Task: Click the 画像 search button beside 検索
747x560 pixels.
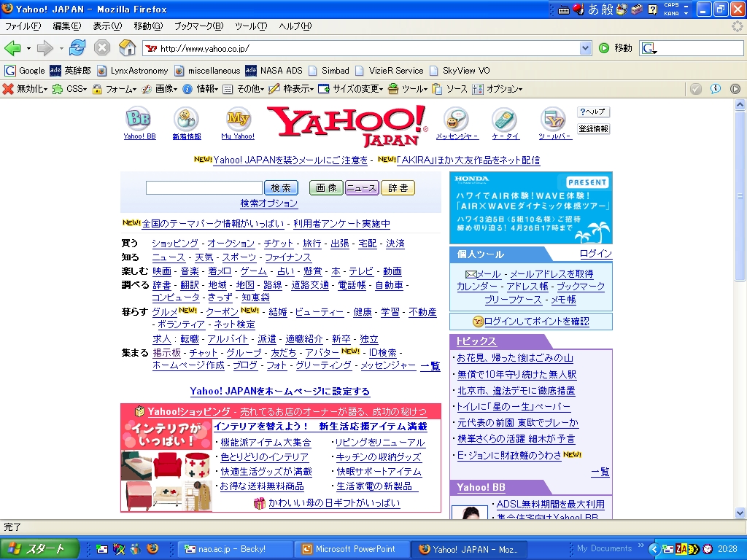Action: click(326, 187)
